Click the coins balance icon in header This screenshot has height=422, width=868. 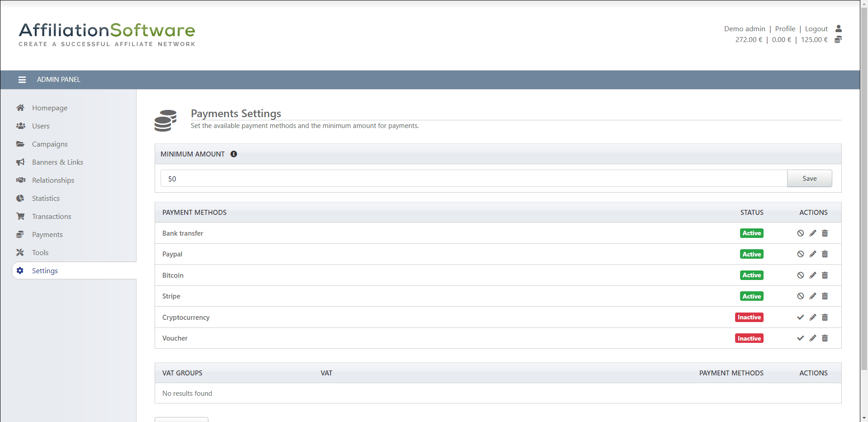pos(838,40)
